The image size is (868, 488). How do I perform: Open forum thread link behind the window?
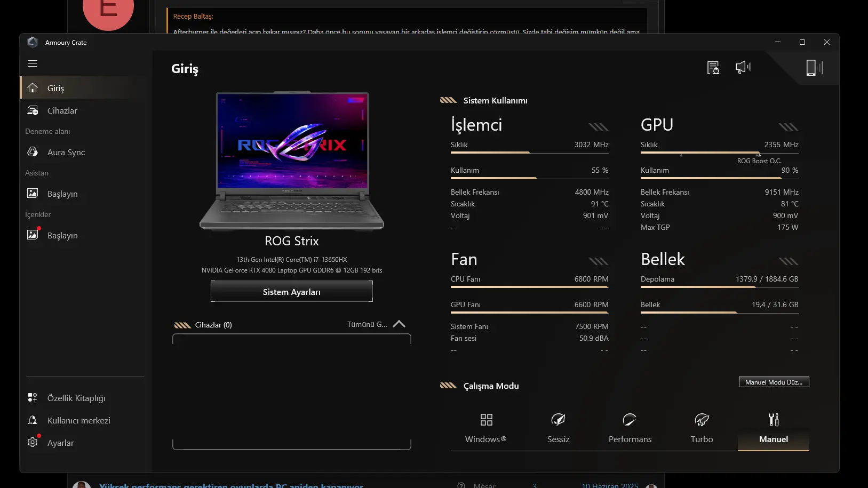point(231,485)
